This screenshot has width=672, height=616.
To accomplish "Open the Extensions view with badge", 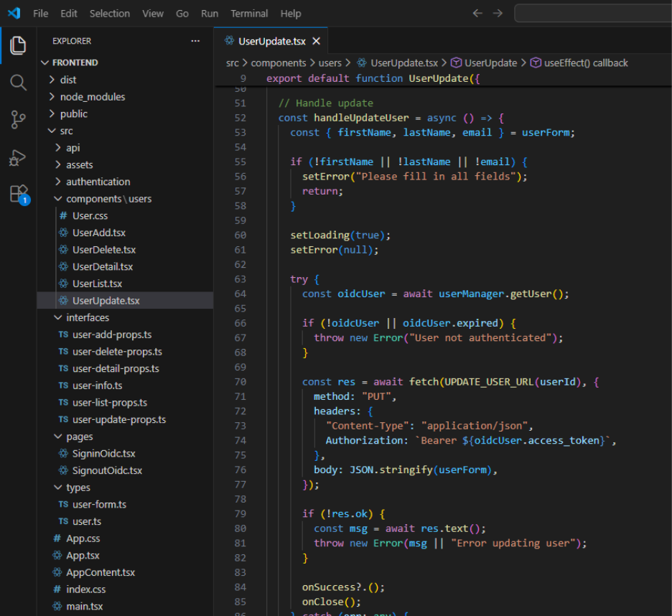I will pos(19,194).
